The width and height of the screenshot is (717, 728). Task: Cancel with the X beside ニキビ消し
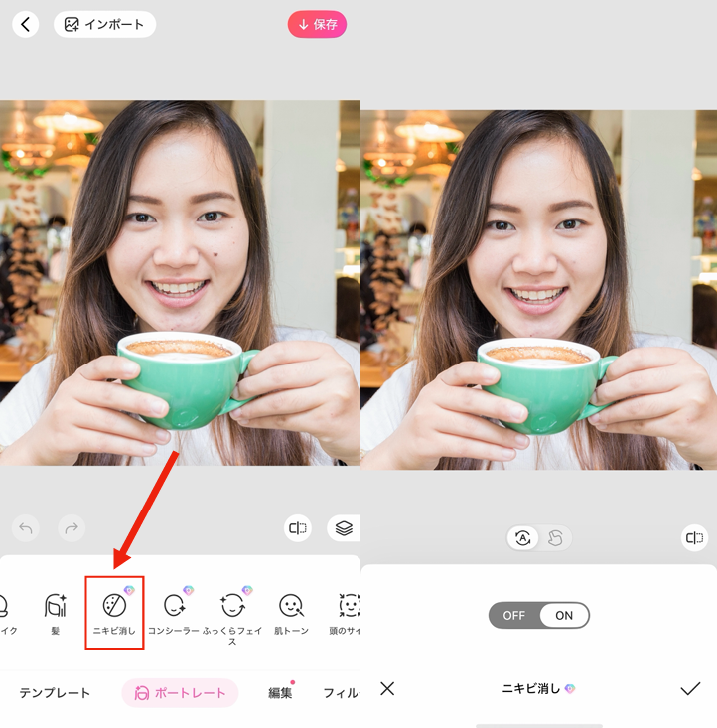point(387,688)
